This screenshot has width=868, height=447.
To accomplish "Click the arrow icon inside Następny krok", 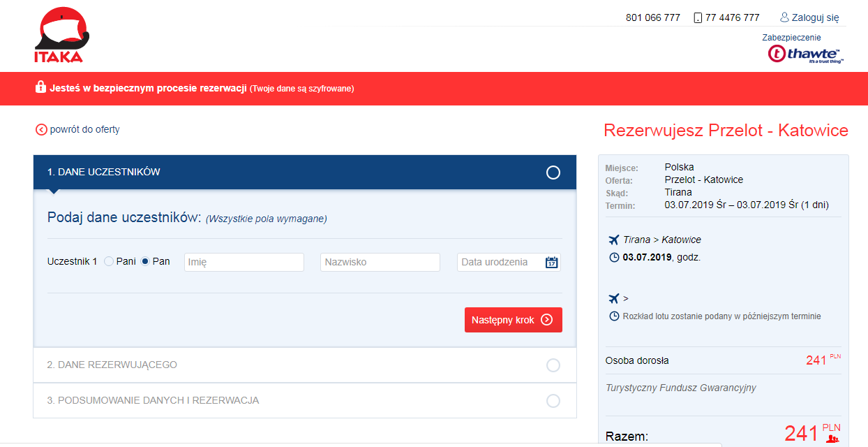I will tap(547, 320).
